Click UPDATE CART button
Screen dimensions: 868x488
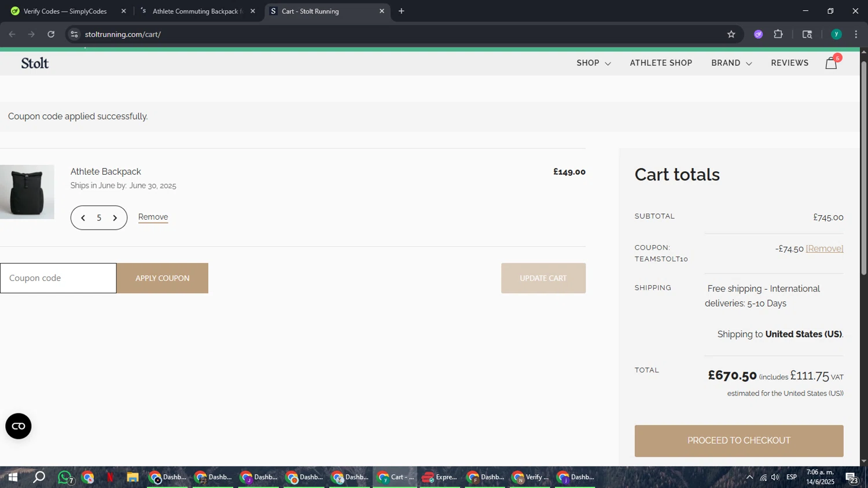(x=543, y=278)
